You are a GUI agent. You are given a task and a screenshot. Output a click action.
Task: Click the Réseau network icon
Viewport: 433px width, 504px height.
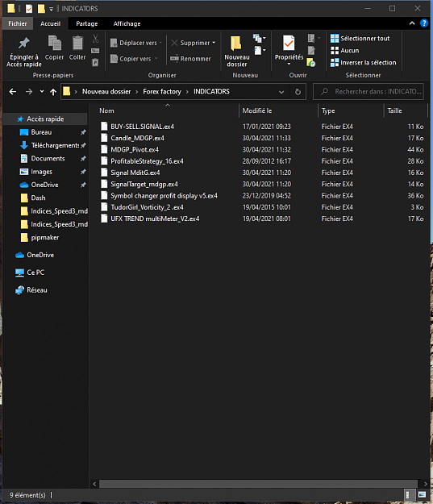19,290
